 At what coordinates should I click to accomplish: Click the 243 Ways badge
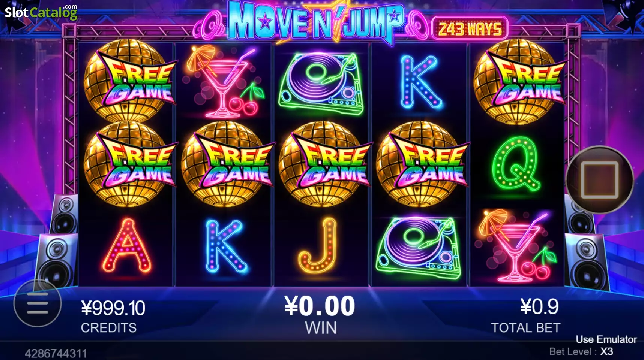point(470,28)
